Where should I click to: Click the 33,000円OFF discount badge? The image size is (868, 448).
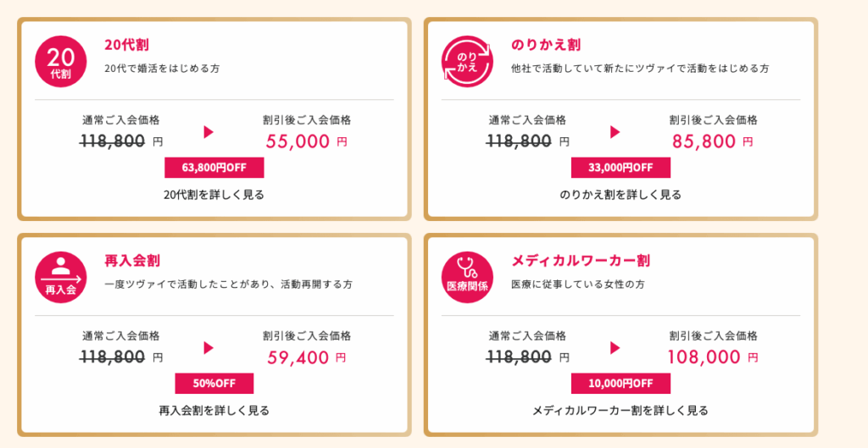pos(620,167)
